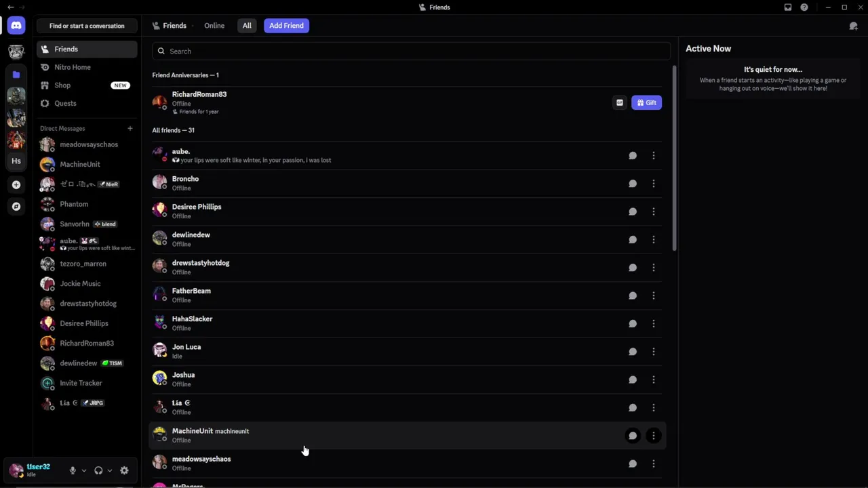Open Jockie Music direct message
The width and height of the screenshot is (868, 488).
click(x=87, y=283)
